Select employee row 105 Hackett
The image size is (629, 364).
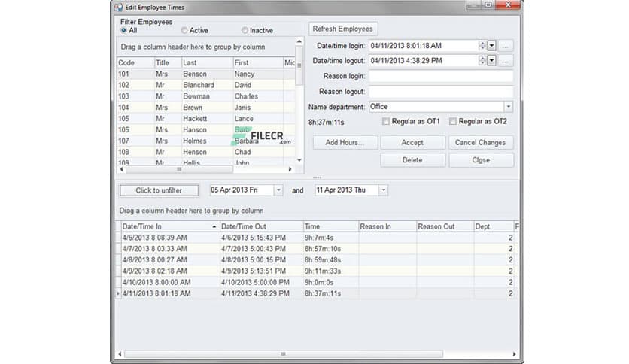pos(206,119)
